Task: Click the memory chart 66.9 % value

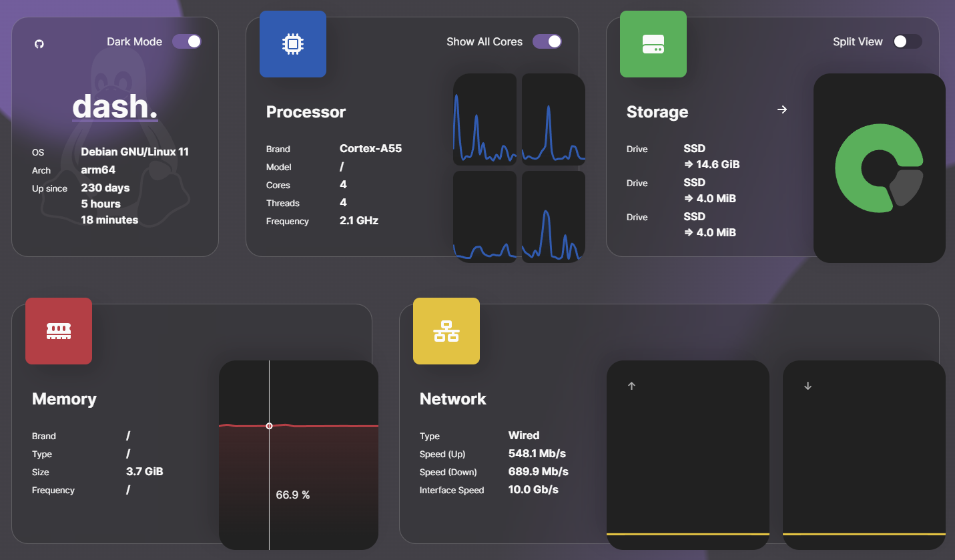Action: tap(293, 495)
